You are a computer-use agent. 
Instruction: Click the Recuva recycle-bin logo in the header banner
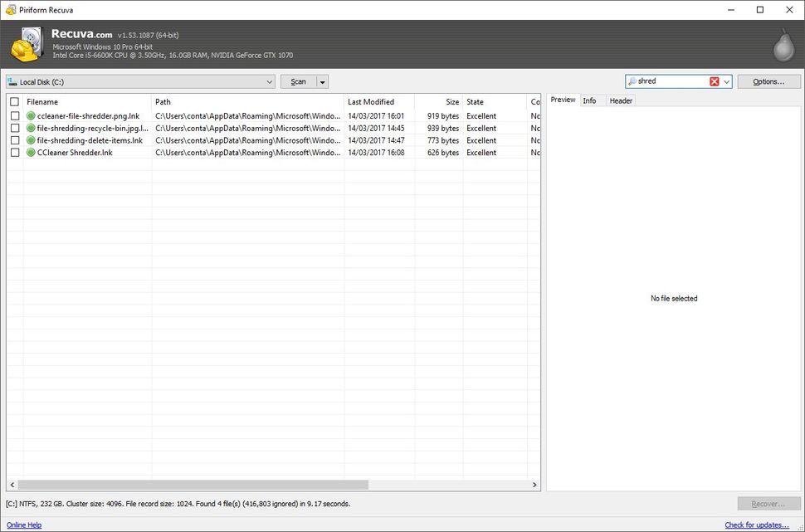tap(27, 45)
